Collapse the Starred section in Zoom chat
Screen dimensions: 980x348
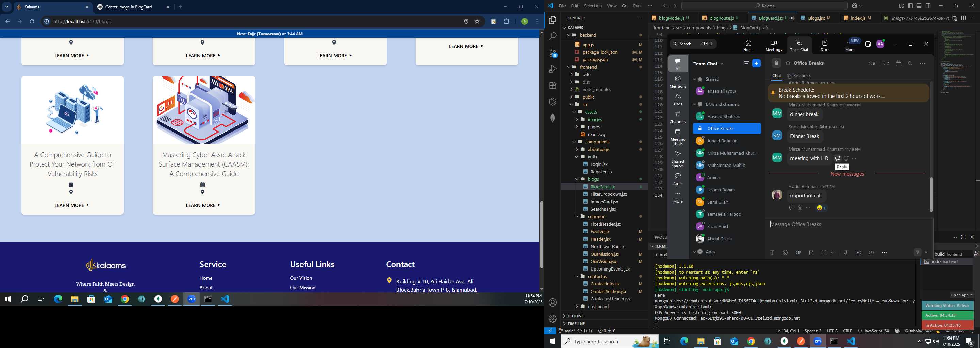click(694, 80)
